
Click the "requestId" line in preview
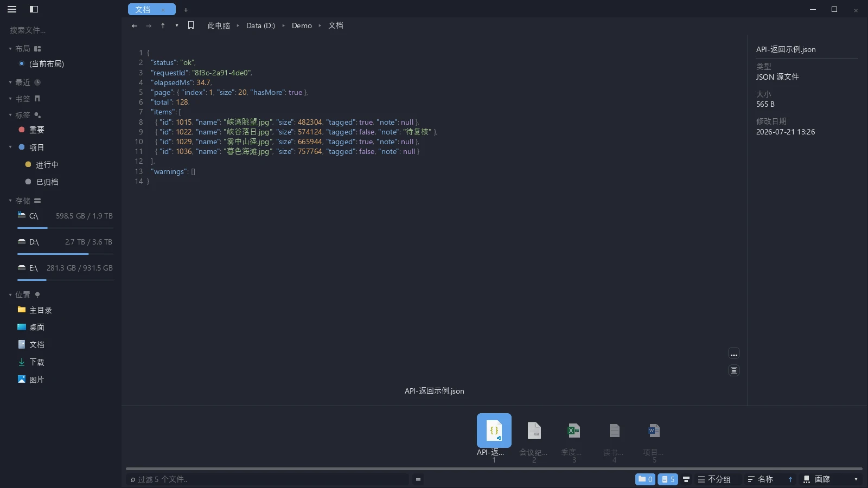click(x=201, y=73)
